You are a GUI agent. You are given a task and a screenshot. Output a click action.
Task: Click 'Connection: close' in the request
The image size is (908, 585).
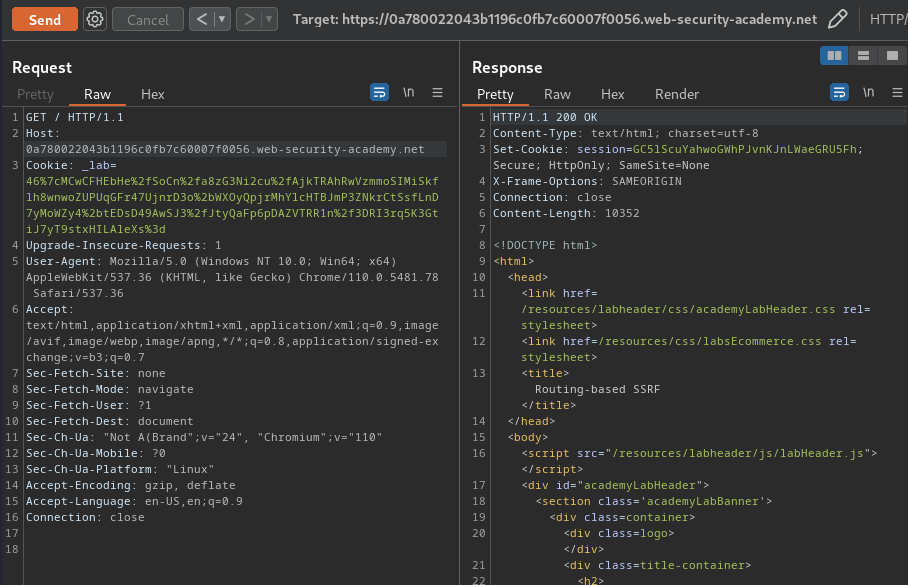[x=85, y=517]
